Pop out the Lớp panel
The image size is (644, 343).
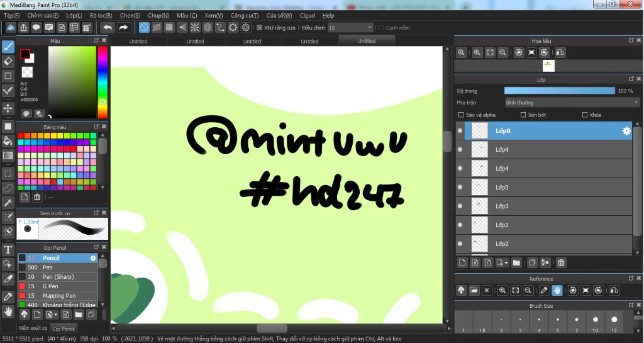click(631, 79)
